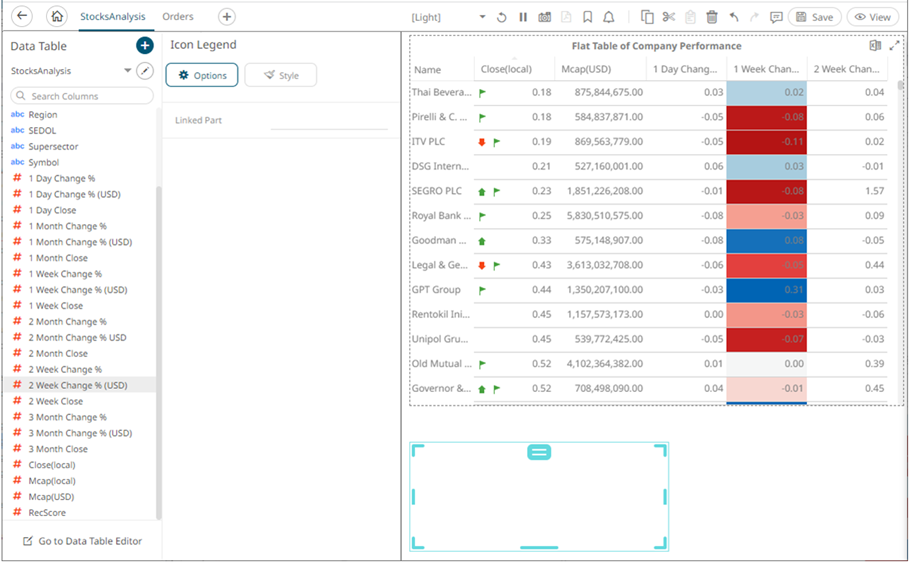Select the Mcap(USD) column in list
This screenshot has height=562, width=912.
(x=52, y=497)
